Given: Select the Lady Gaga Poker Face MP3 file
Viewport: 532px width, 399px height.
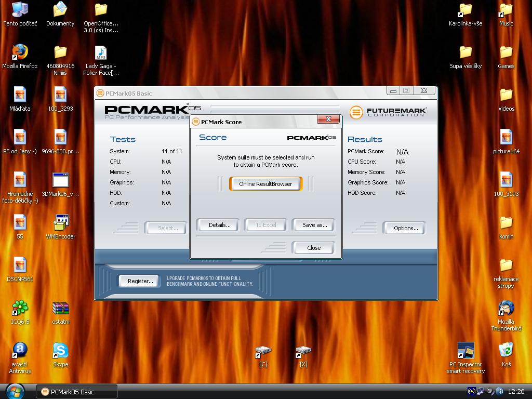Looking at the screenshot, I should tap(101, 60).
